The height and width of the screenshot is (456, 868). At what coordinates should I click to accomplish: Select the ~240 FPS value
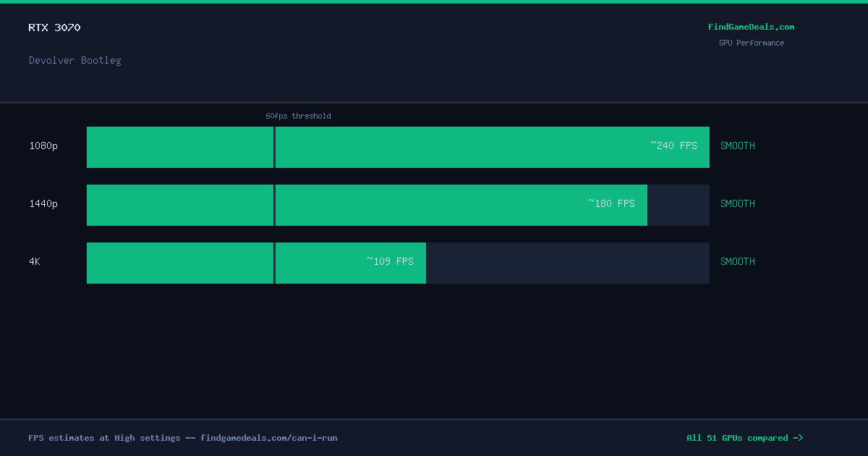coord(673,145)
